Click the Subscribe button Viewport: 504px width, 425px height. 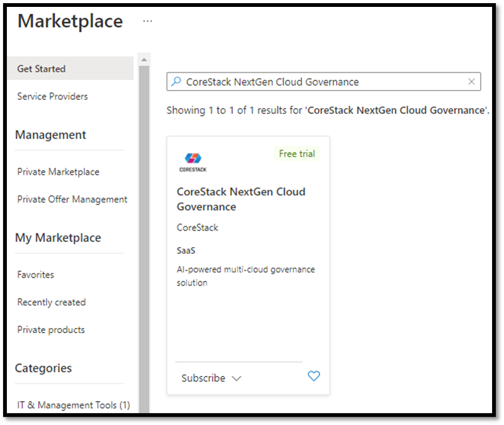[203, 378]
